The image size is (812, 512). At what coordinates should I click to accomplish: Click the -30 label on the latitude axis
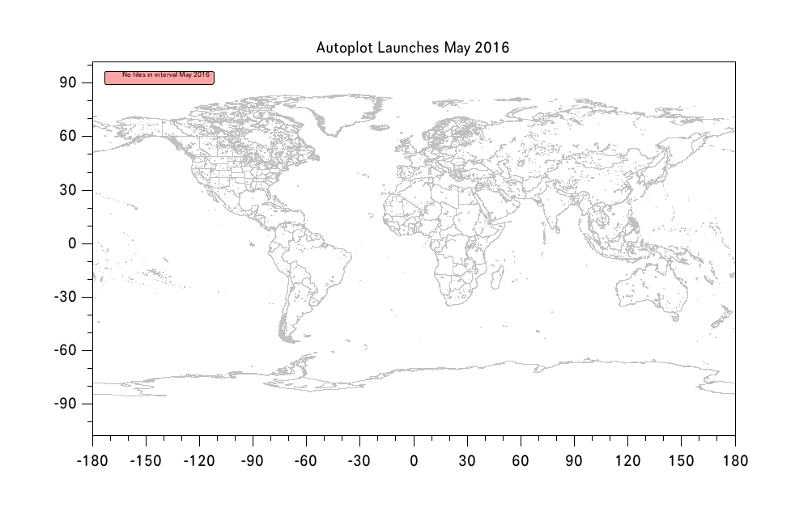coord(66,297)
